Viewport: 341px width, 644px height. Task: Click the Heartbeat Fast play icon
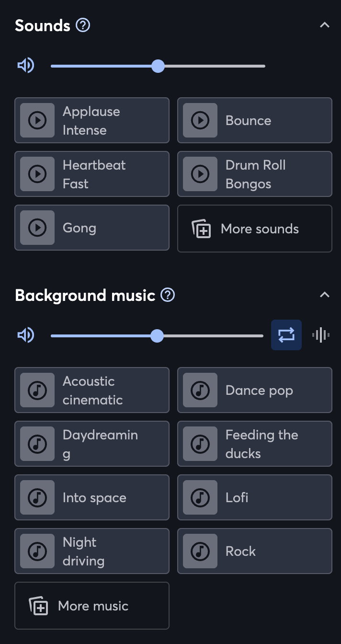pos(37,174)
